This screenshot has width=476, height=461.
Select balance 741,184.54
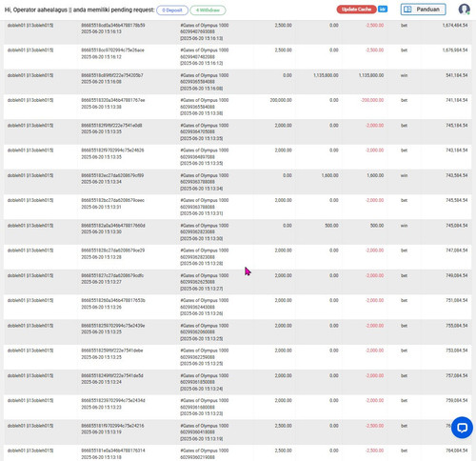[457, 100]
